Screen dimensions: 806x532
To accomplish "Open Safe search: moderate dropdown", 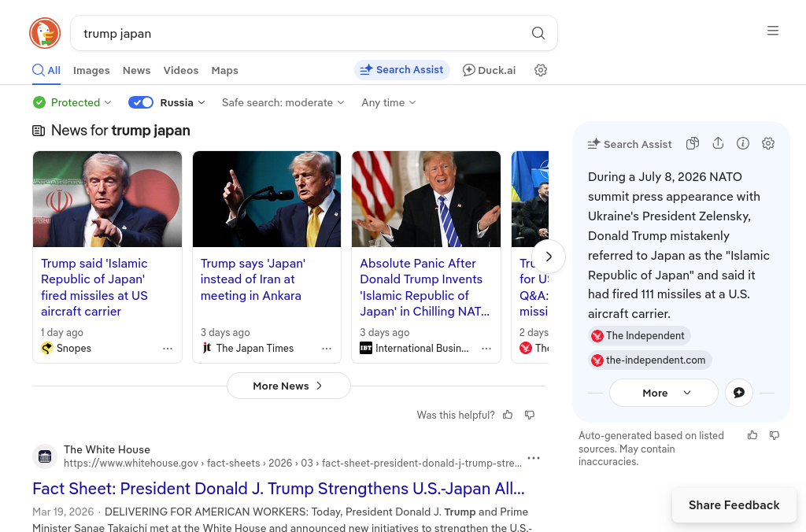I will pos(283,102).
